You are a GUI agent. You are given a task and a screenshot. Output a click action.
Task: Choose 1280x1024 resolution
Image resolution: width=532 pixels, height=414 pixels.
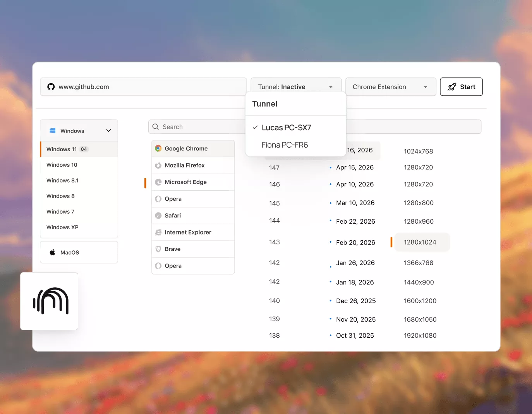point(422,242)
